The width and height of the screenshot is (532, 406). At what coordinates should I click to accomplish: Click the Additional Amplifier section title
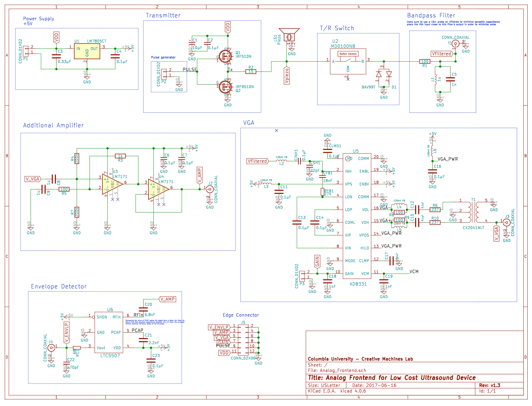point(53,125)
